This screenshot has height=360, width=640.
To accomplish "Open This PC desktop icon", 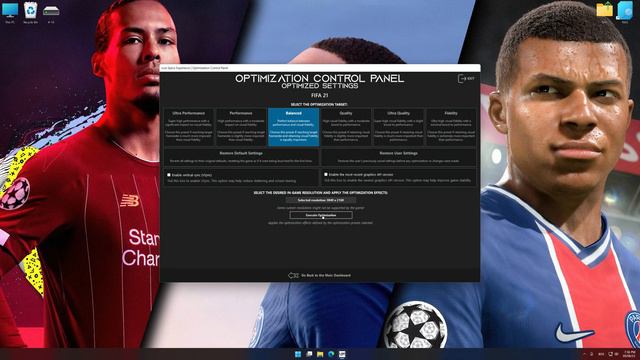I will pos(10,10).
